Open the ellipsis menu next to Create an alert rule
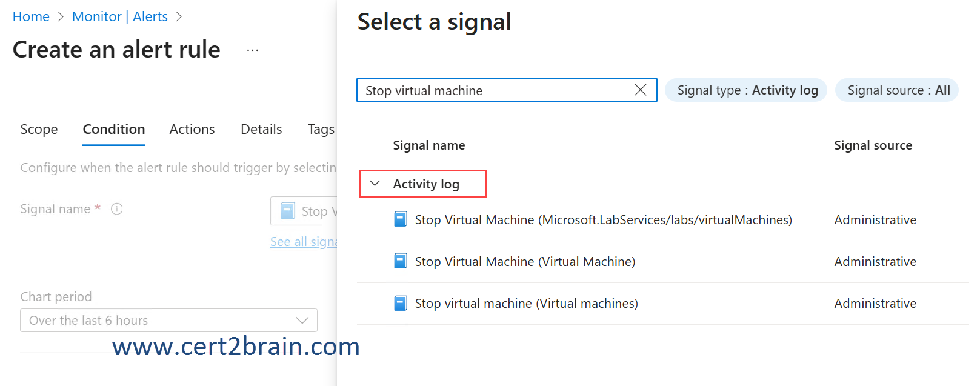980x386 pixels. [x=253, y=50]
